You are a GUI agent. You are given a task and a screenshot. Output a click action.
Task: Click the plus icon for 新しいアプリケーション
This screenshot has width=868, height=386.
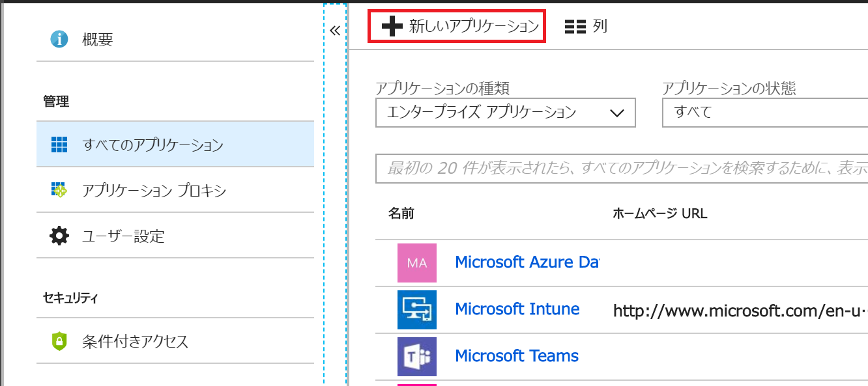click(392, 26)
